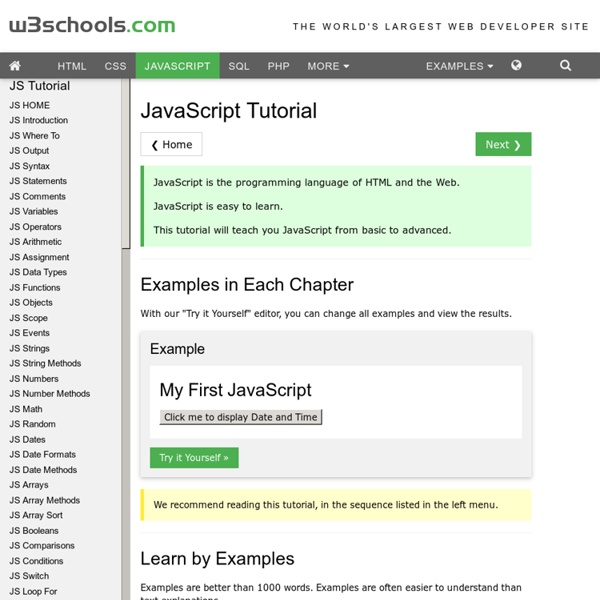Screen dimensions: 600x600
Task: Open the globe translate icon
Action: [x=516, y=66]
